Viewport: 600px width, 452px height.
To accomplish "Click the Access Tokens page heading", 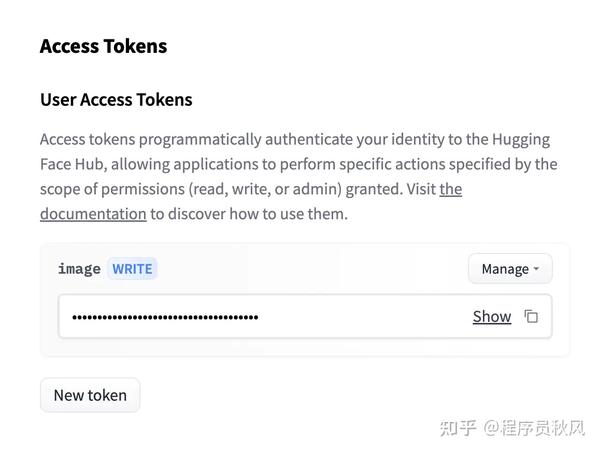I will [x=103, y=46].
